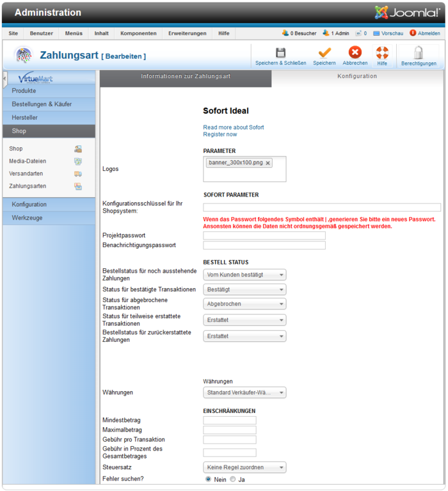Open Bestellstatus für zurückerstattete Zahlungen dropdown
Screen dimensions: 448x491
tap(244, 336)
